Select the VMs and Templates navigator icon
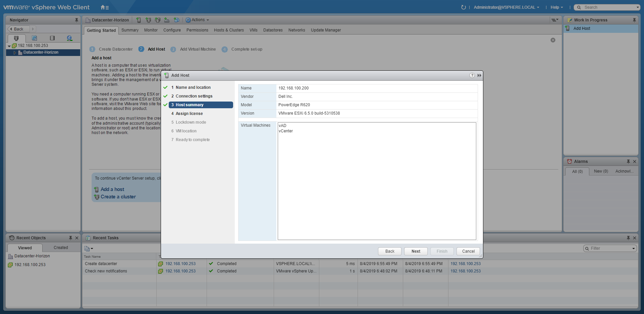This screenshot has height=314, width=644. [x=34, y=38]
